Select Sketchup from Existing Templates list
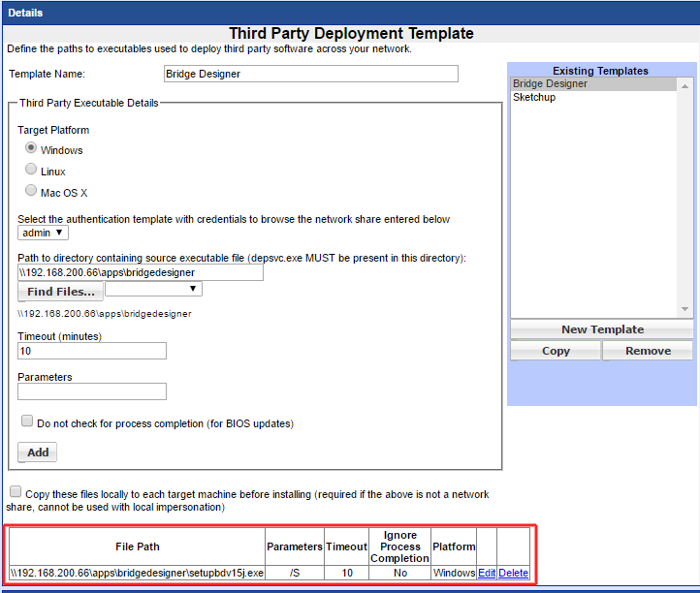700x593 pixels. 534,98
